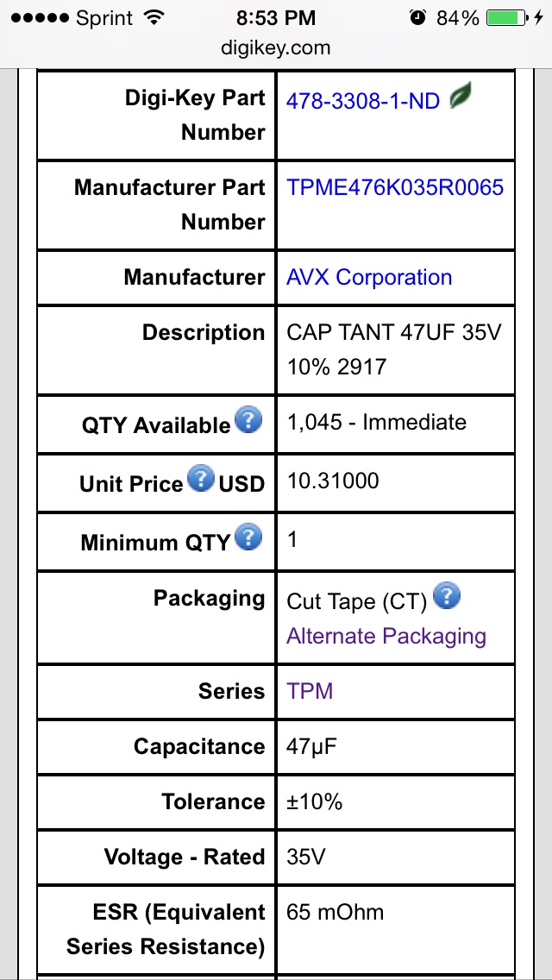Tap the Wi-Fi signal icon
552x980 pixels.
[x=155, y=18]
